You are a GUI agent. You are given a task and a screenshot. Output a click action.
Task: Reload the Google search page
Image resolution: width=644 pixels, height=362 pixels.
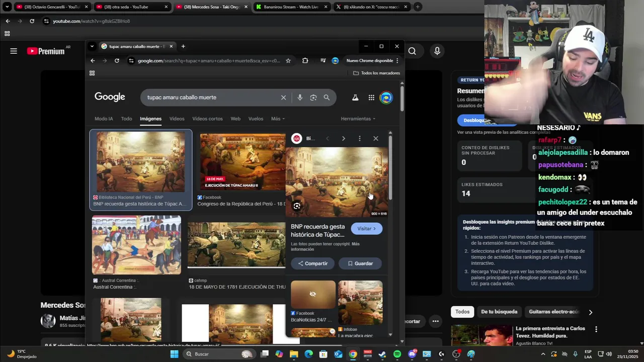click(x=117, y=61)
